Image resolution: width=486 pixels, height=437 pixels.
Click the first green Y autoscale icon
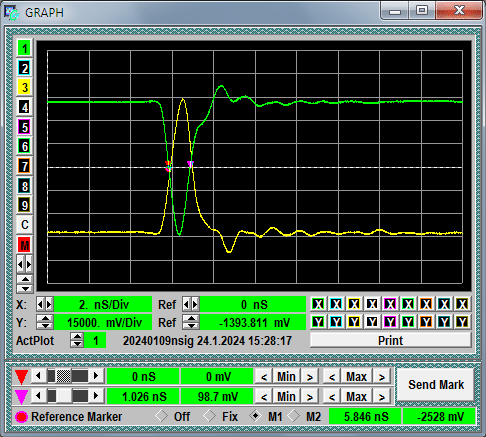point(318,322)
